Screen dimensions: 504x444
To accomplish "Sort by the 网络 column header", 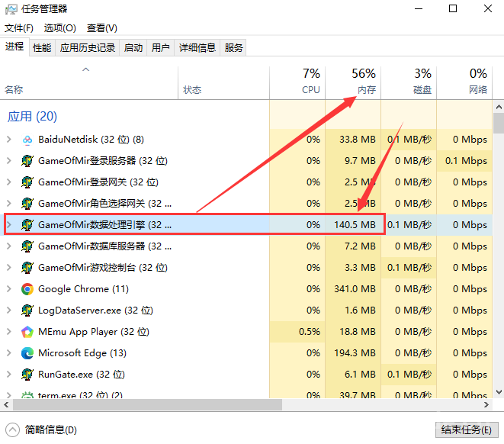I will 464,83.
